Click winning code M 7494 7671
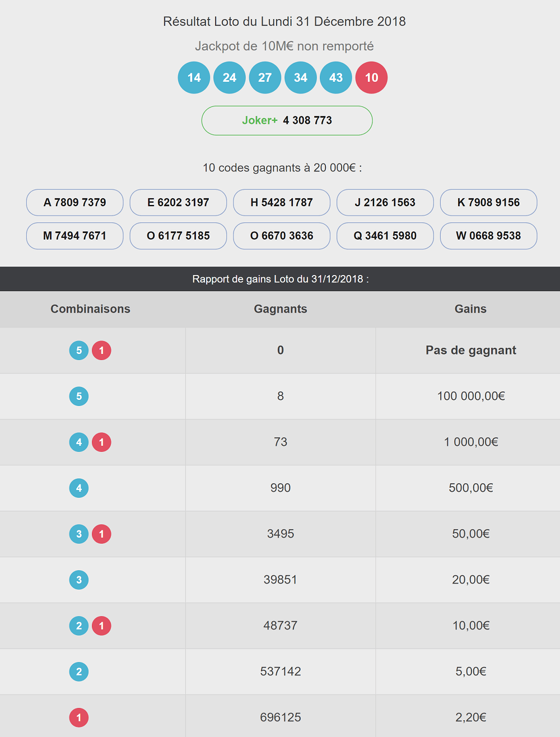This screenshot has width=560, height=737. click(x=74, y=236)
